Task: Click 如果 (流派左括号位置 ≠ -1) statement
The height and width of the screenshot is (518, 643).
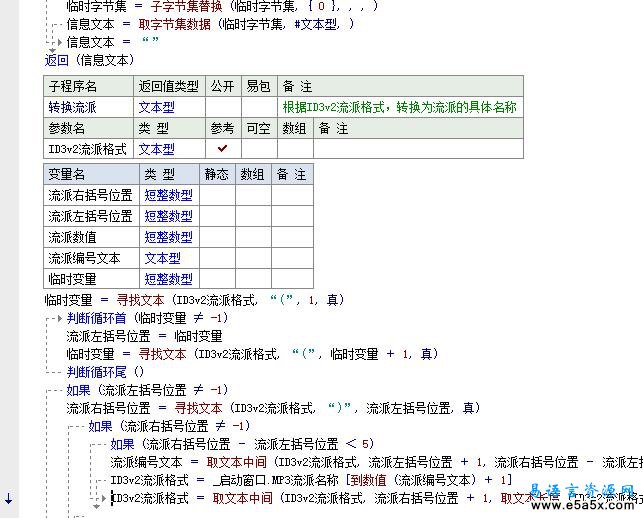Action: (148, 390)
